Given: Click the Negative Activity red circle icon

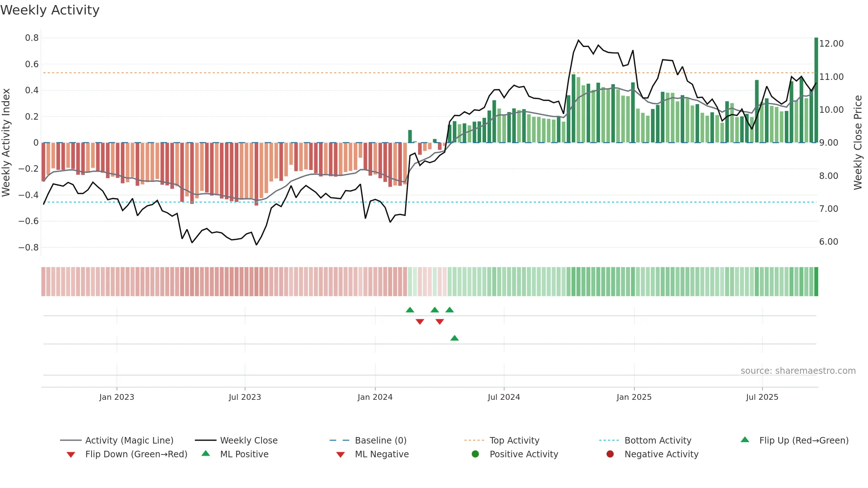Looking at the screenshot, I should tap(610, 454).
